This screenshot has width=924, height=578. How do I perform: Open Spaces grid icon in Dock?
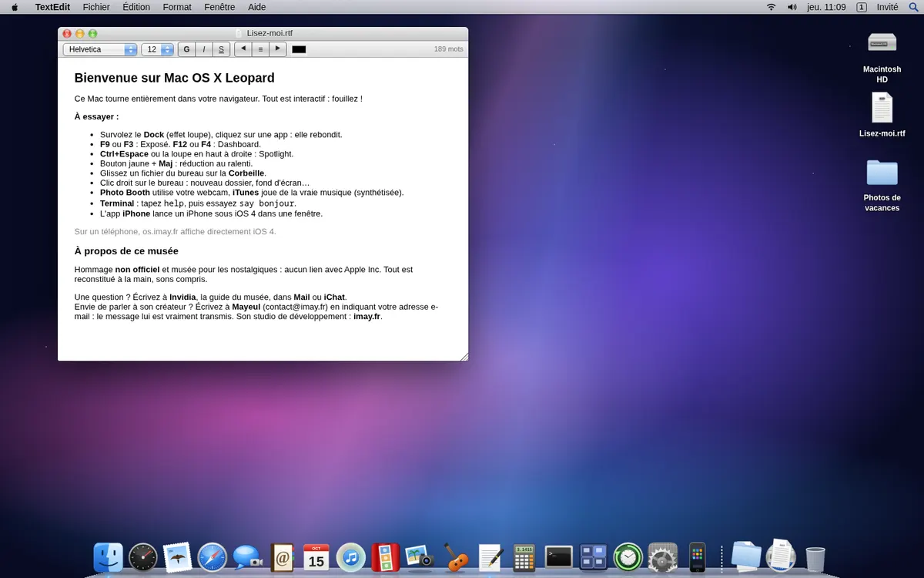point(594,557)
